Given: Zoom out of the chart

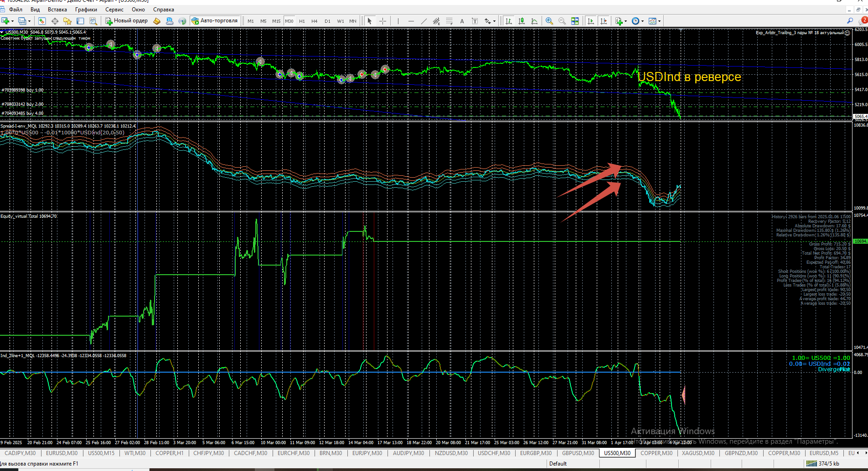Looking at the screenshot, I should [562, 21].
